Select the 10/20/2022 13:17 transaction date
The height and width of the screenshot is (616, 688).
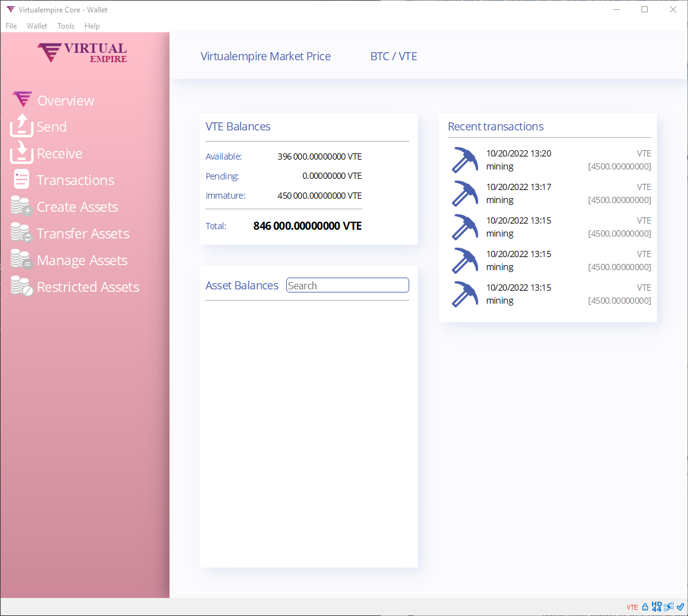tap(518, 187)
